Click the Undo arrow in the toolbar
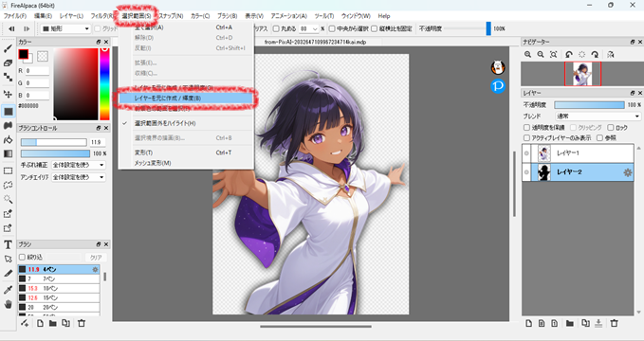 (x=11, y=28)
